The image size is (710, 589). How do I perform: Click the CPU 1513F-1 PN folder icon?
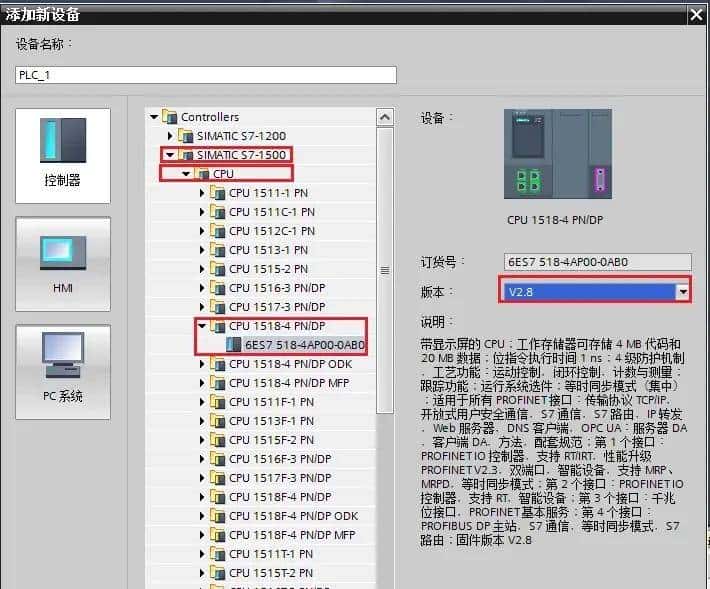(x=218, y=421)
